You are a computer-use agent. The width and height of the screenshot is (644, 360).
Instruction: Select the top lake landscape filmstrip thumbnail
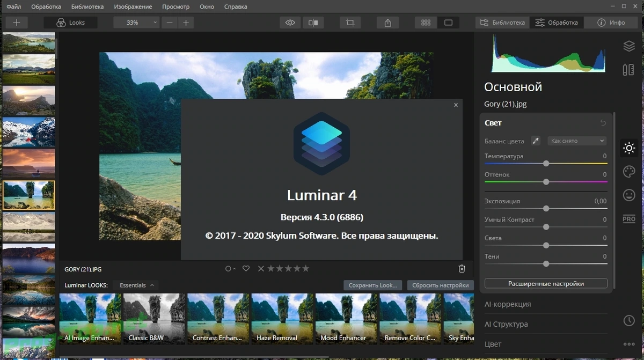pos(28,43)
